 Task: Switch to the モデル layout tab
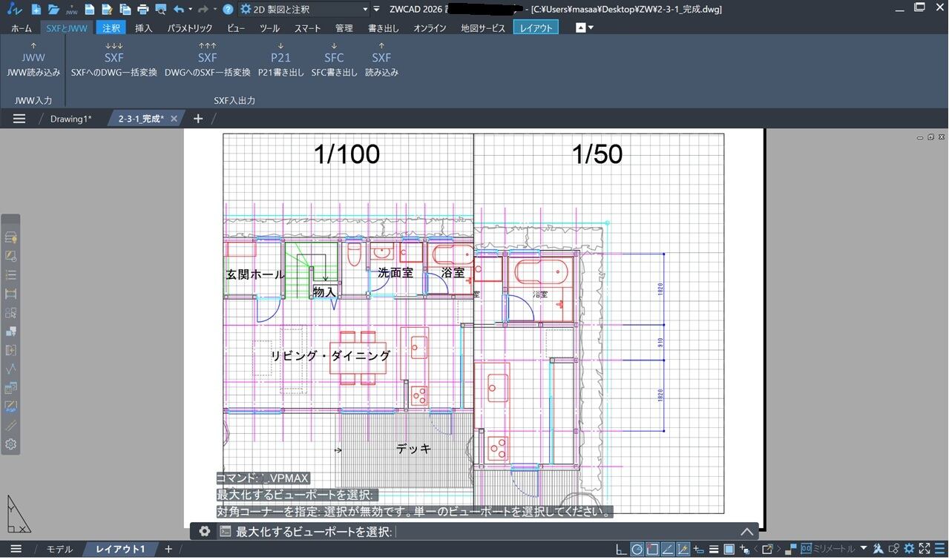point(59,550)
